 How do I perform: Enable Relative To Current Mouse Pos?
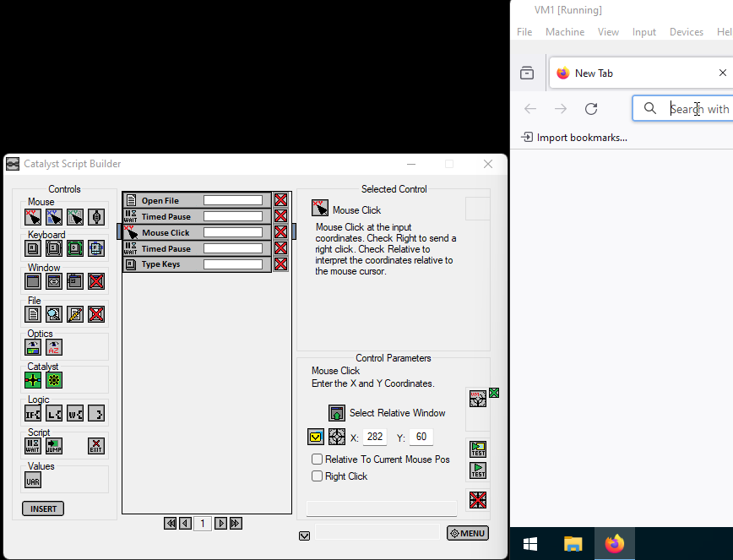[317, 459]
